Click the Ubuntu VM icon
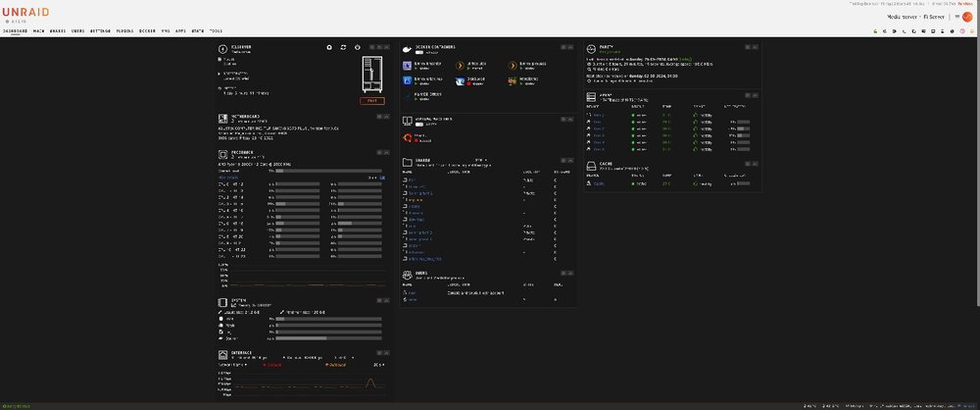The image size is (980, 410). (408, 138)
